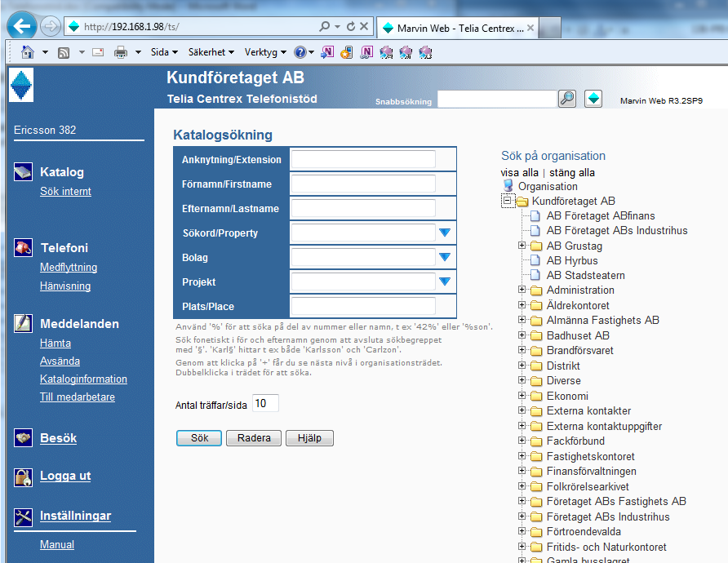Expand the Äldrekontoret node

click(x=522, y=305)
